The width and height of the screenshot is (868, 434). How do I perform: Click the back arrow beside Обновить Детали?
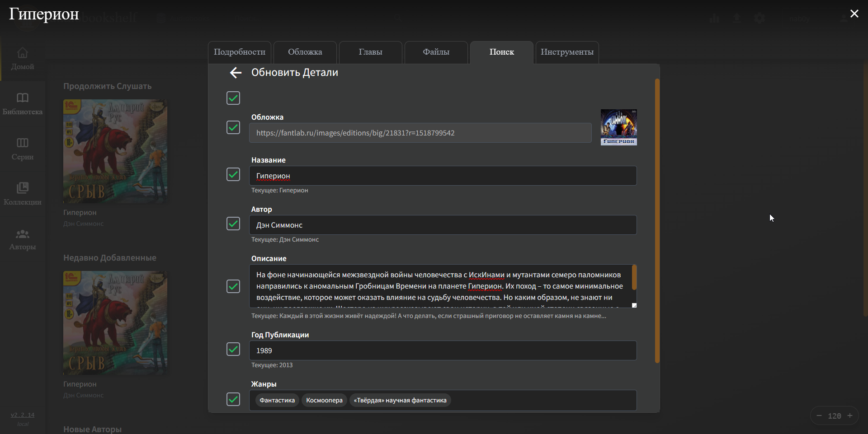(x=236, y=73)
